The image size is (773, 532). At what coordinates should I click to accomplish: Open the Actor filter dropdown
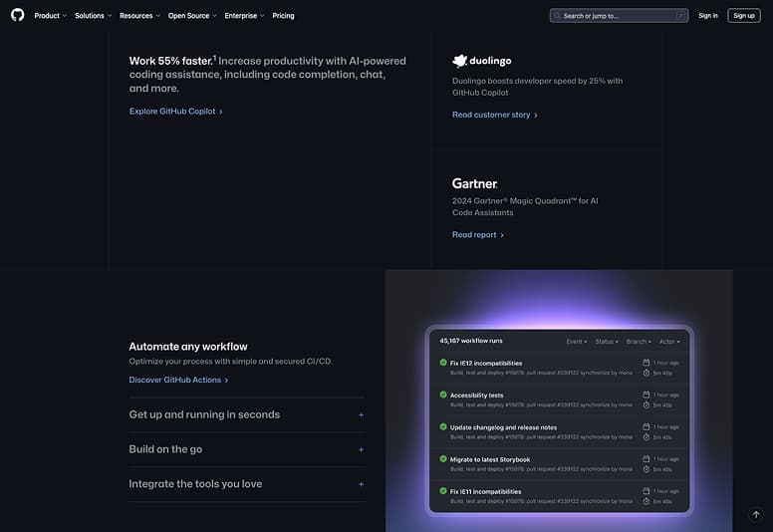coord(669,341)
